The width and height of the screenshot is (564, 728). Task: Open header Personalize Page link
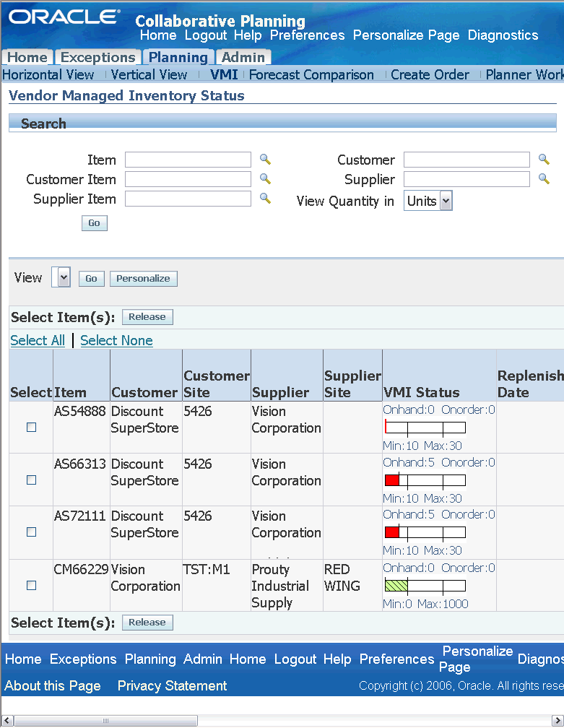pos(406,35)
